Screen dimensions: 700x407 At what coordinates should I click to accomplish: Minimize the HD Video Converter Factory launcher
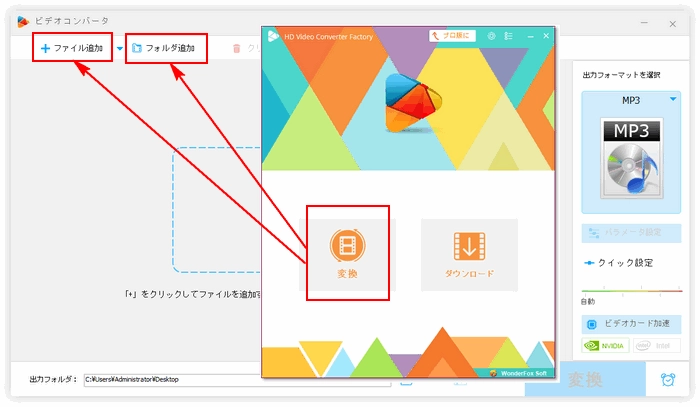point(530,36)
